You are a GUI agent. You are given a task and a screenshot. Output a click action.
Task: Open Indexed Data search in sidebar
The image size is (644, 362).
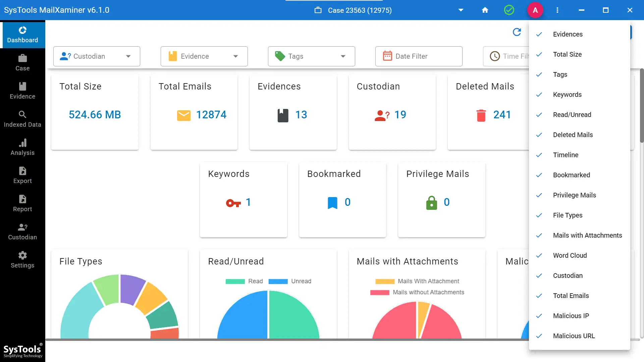(22, 119)
